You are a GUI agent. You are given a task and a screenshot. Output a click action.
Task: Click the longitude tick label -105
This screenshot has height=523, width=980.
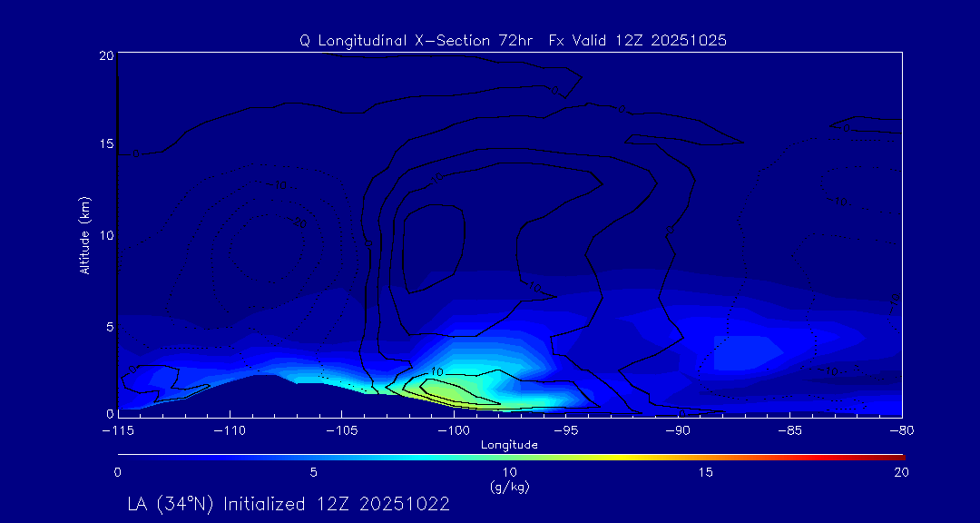pos(342,431)
